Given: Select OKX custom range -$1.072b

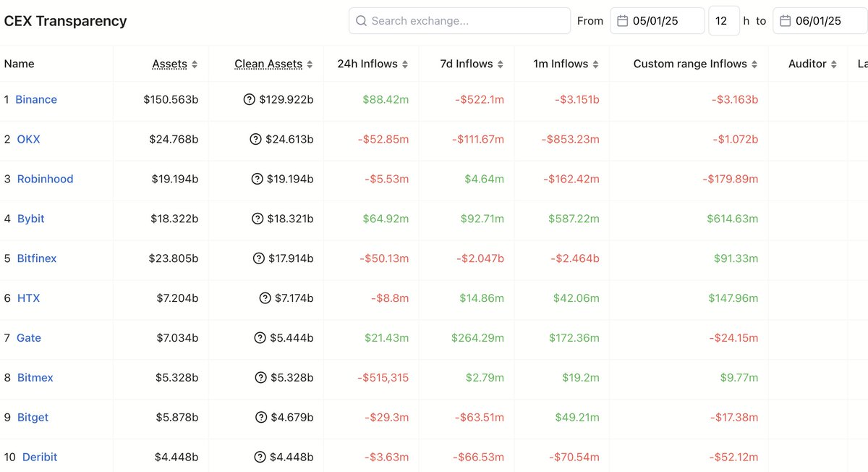Looking at the screenshot, I should pos(735,139).
